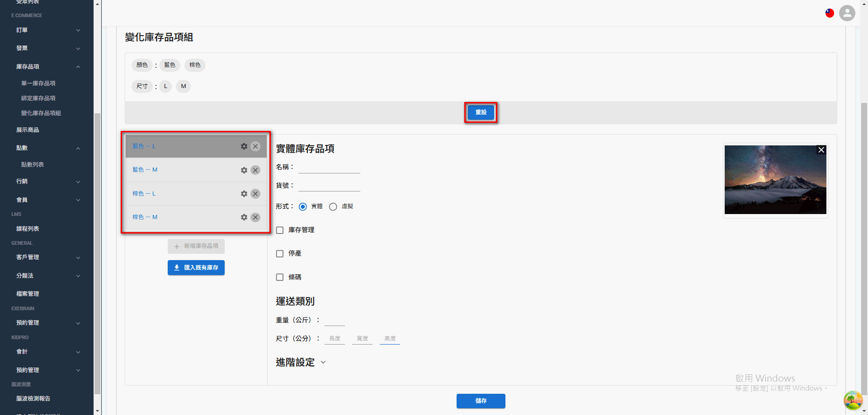Click the sidebar scroll-down arrow
The height and width of the screenshot is (415, 868).
tap(97, 411)
